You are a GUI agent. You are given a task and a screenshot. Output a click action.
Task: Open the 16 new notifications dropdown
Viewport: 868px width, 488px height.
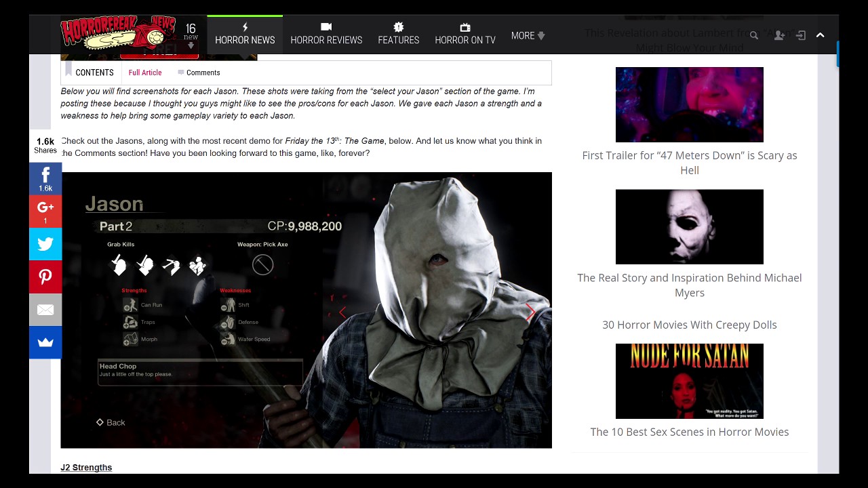click(x=191, y=35)
